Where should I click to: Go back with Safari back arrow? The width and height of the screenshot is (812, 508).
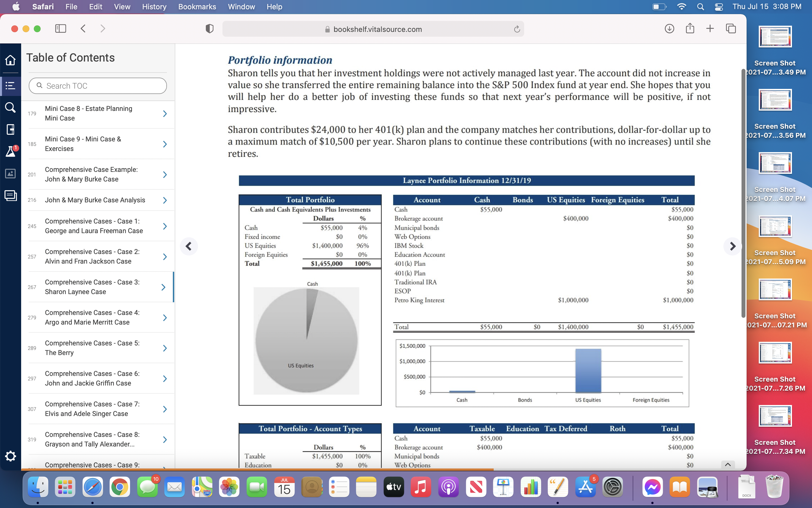tap(83, 29)
